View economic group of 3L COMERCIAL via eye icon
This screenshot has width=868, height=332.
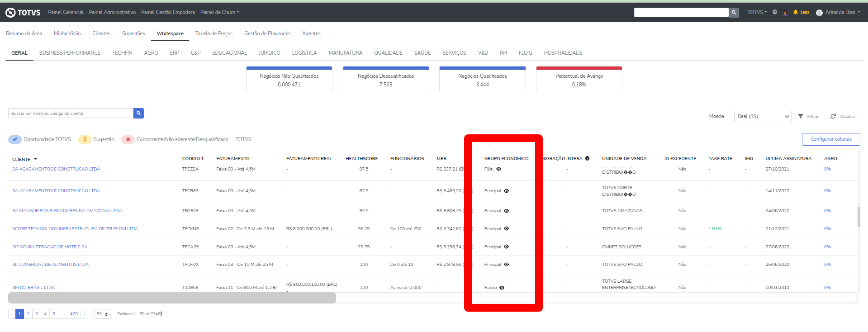[507, 265]
